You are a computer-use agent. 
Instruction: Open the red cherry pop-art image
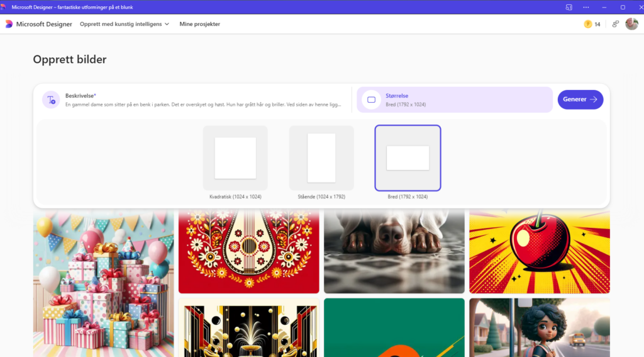[539, 252]
